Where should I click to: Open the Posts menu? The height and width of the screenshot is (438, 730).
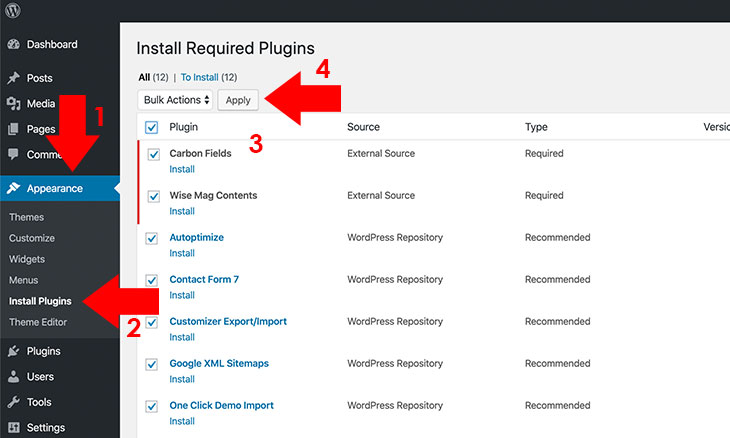point(40,78)
